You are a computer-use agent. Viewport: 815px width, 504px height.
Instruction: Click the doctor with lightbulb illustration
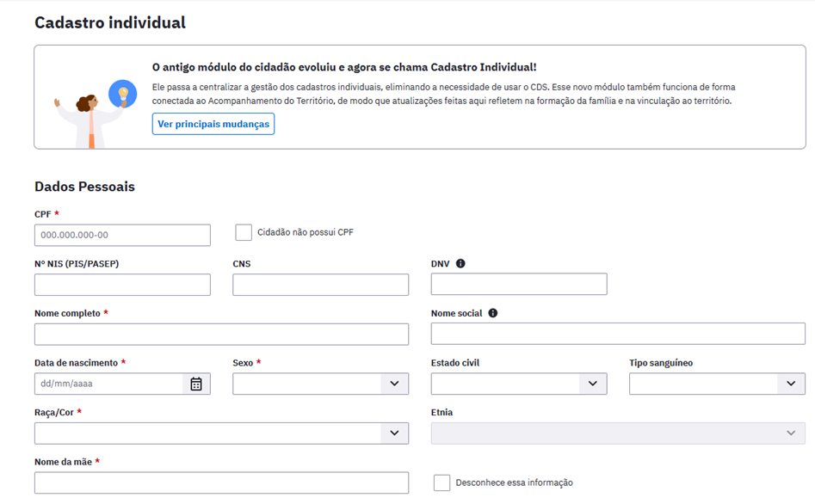(96, 114)
